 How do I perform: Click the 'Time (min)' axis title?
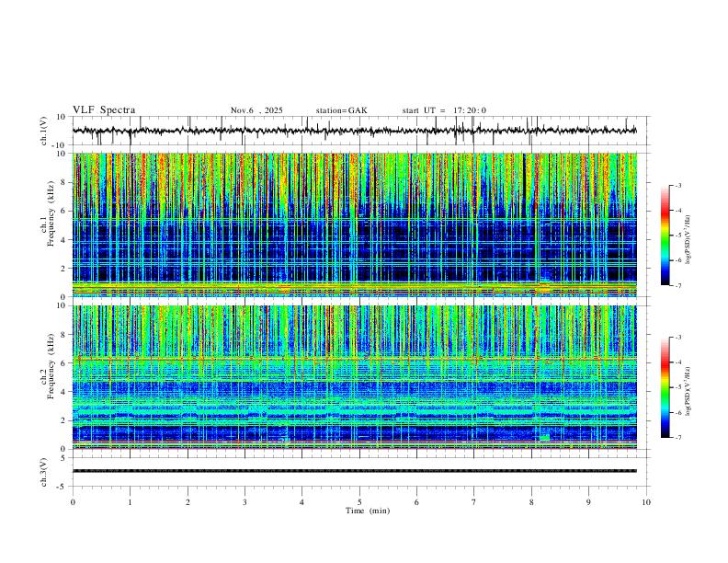coord(368,511)
